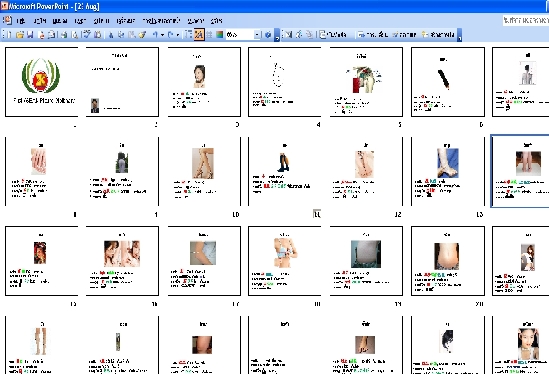Click the Expand All icon
The width and height of the screenshot is (549, 374).
click(x=188, y=34)
